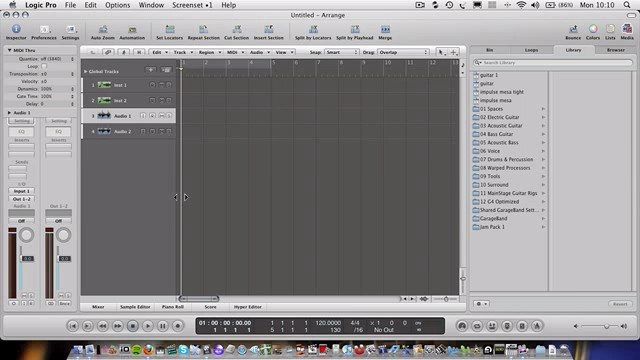Click the Out 1-2 output button

coord(22,199)
